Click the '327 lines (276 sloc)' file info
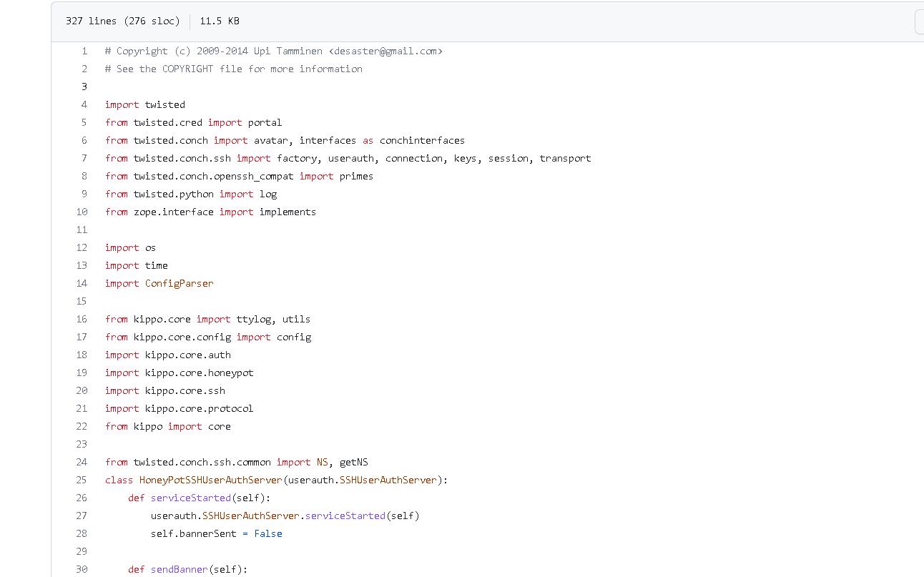Image resolution: width=924 pixels, height=577 pixels. click(122, 21)
